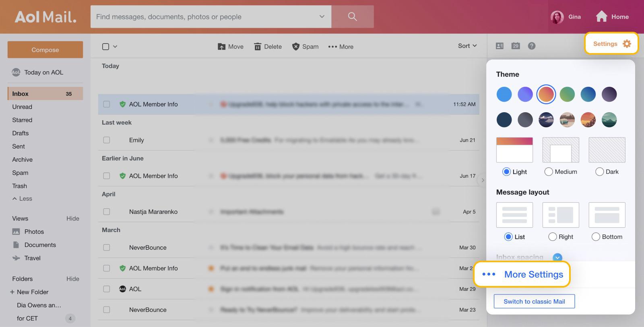Pick the dark purple theme swatch
The height and width of the screenshot is (327, 644).
click(x=609, y=95)
